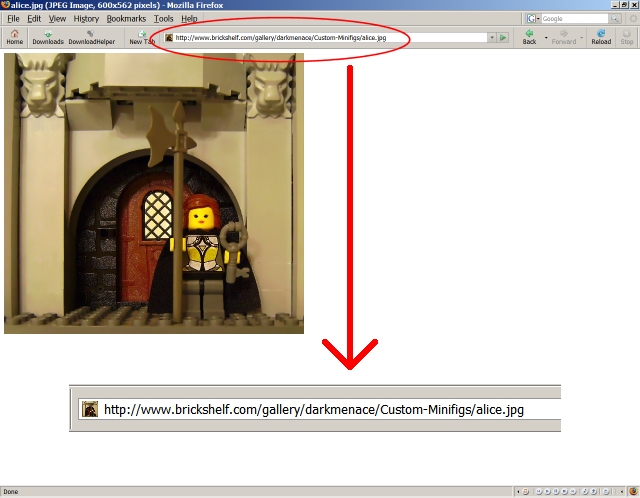The image size is (640, 498).
Task: Click the alice.jpg LEGO image
Action: 154,193
